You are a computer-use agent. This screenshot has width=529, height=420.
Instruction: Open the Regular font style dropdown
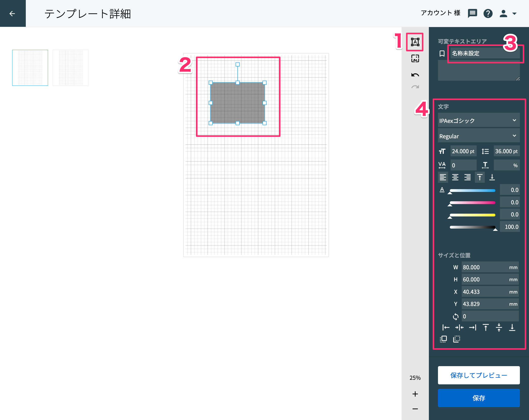point(479,136)
